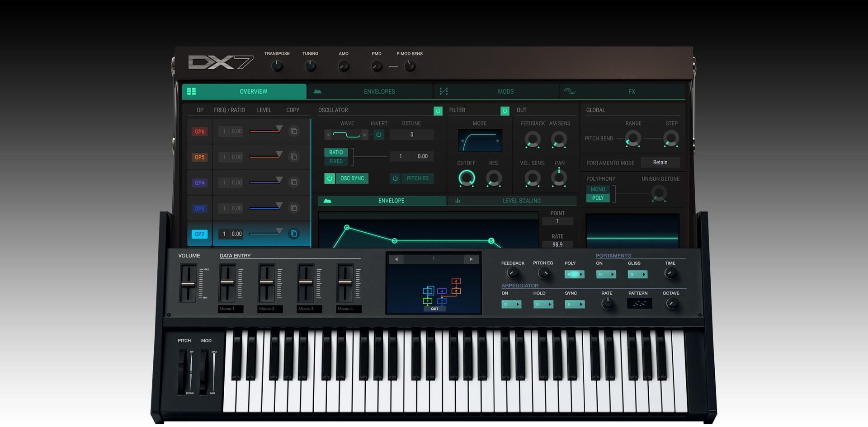Screen dimensions: 868x427
Task: Switch to the Overview tab
Action: pos(244,91)
